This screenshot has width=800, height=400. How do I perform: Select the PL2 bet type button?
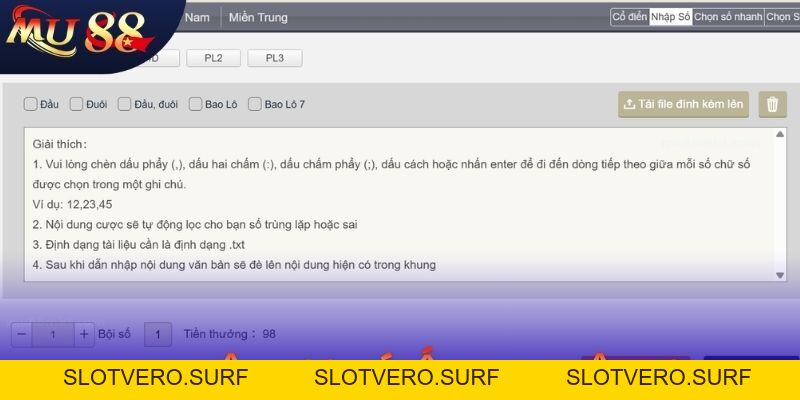[213, 58]
